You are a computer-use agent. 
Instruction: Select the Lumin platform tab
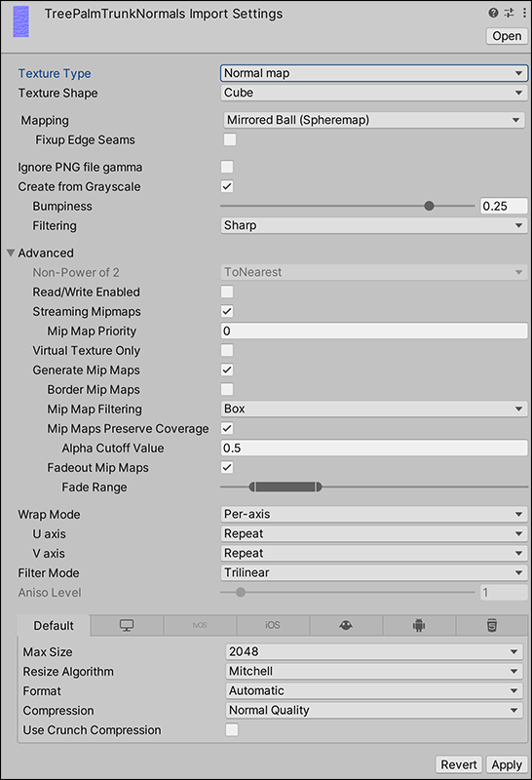[346, 625]
